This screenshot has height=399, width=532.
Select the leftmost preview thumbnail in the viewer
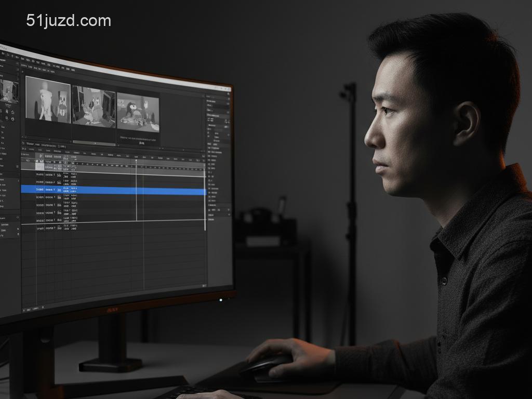click(48, 100)
